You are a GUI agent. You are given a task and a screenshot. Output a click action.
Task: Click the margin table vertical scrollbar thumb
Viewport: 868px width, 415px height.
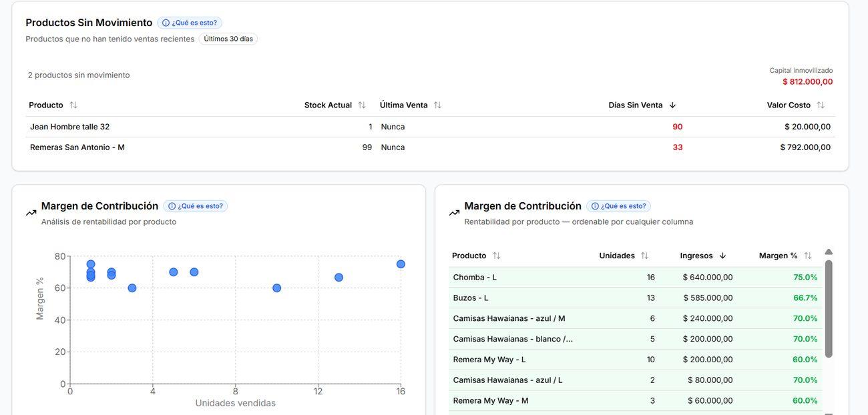tap(829, 308)
